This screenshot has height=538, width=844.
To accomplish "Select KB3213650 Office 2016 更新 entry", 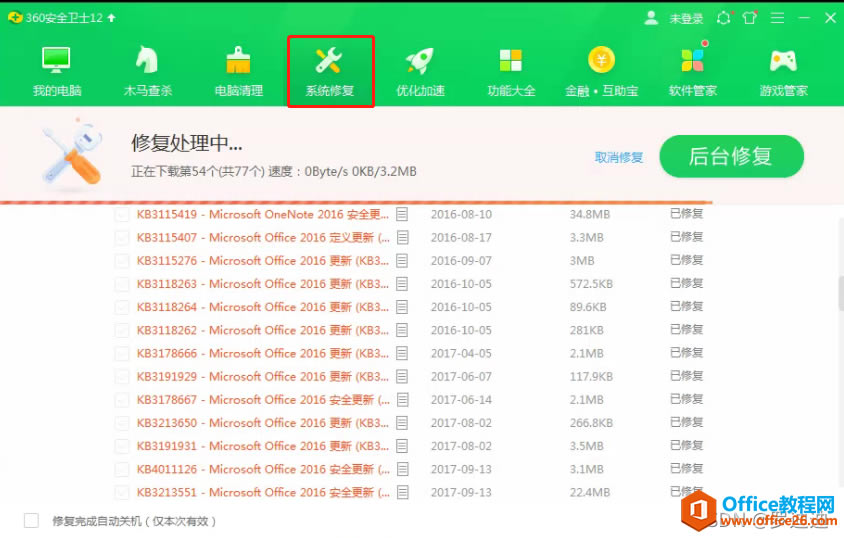I will click(263, 423).
